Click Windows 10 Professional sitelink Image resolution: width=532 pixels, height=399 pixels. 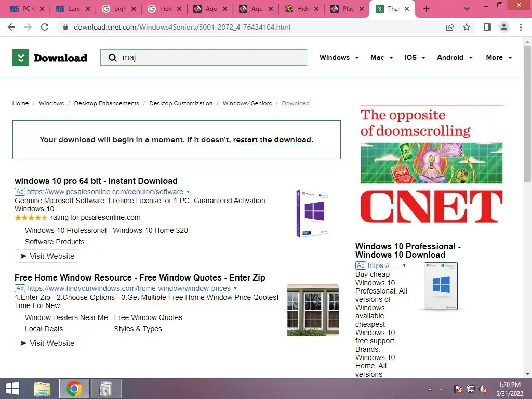[65, 230]
